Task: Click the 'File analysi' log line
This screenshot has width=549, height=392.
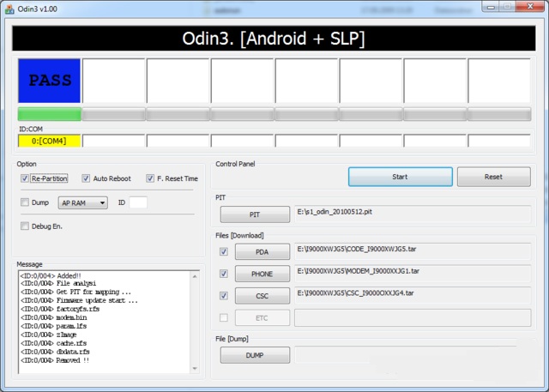Action: click(58, 284)
